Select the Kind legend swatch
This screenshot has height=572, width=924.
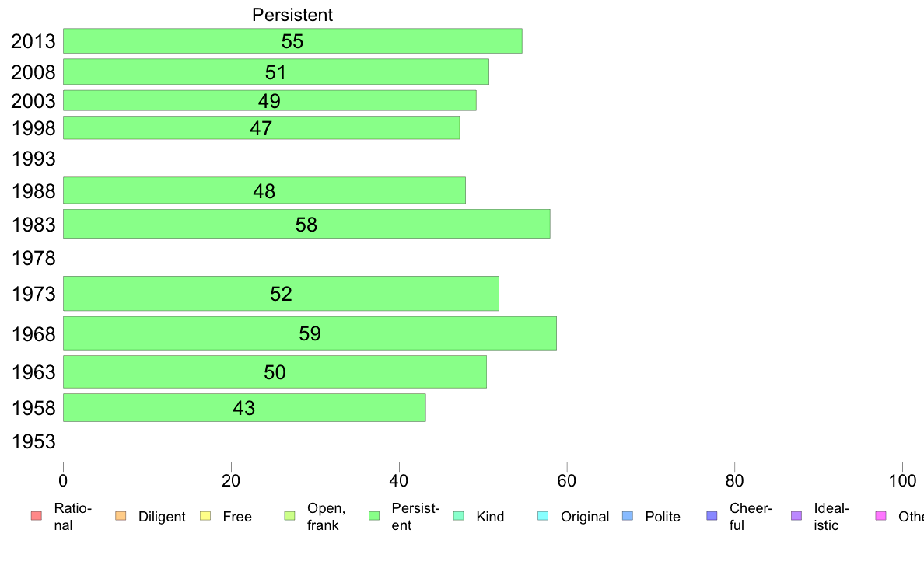click(458, 516)
